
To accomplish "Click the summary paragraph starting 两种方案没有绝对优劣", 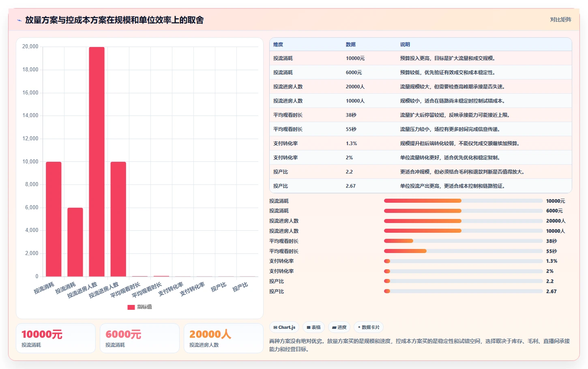I will (x=420, y=345).
